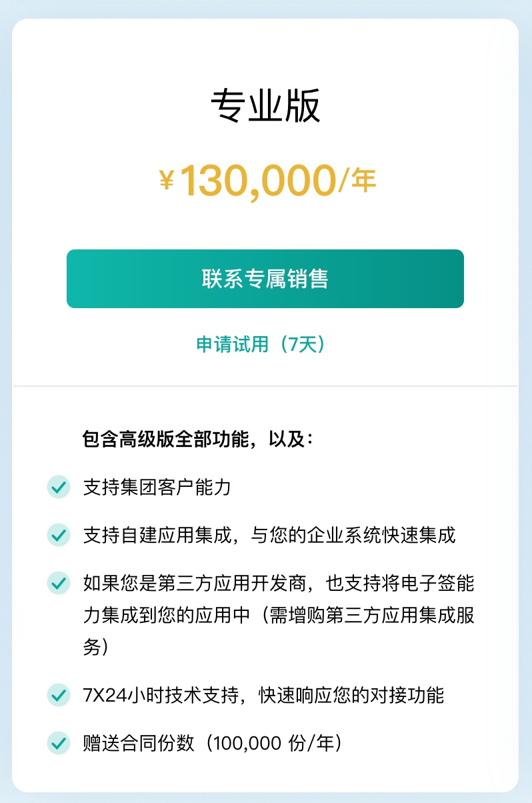
Task: Click the /年 billing period label
Action: pos(357,181)
